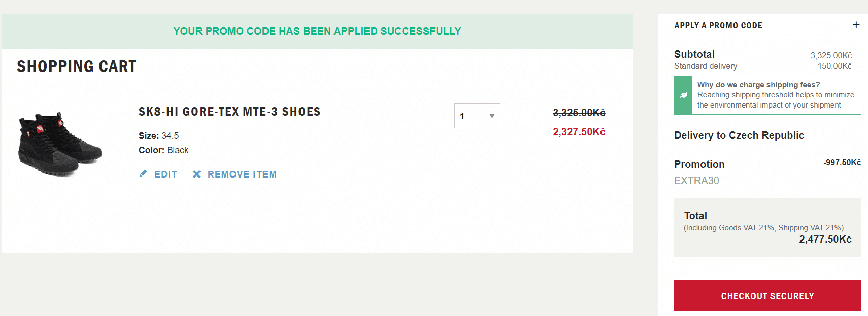This screenshot has height=316, width=868.
Task: Click the EXTRA30 promotion code
Action: pos(696,181)
